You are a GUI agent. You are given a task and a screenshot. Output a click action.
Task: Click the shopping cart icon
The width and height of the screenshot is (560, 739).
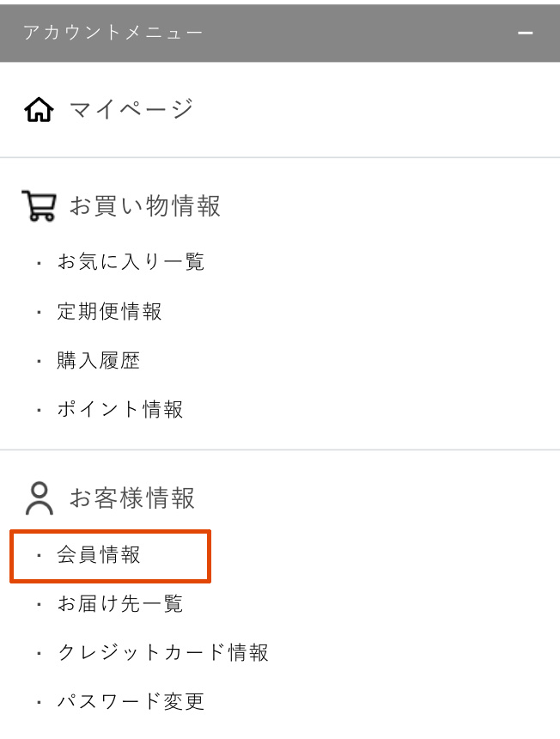point(39,206)
